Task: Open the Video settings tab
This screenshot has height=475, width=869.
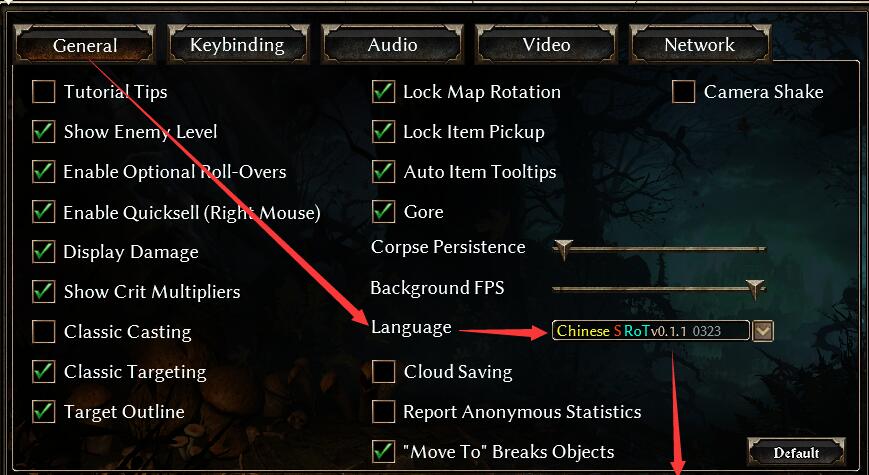Action: (x=546, y=44)
